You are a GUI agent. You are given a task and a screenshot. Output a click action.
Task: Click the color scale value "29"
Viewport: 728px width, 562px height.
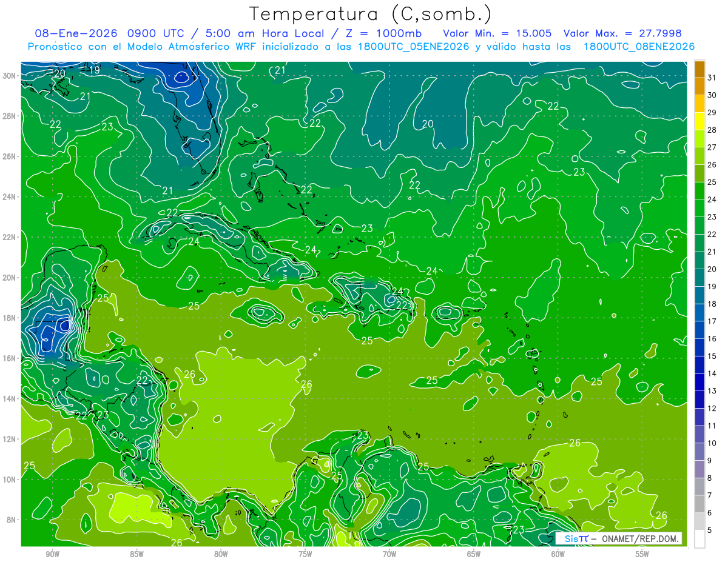coord(712,112)
